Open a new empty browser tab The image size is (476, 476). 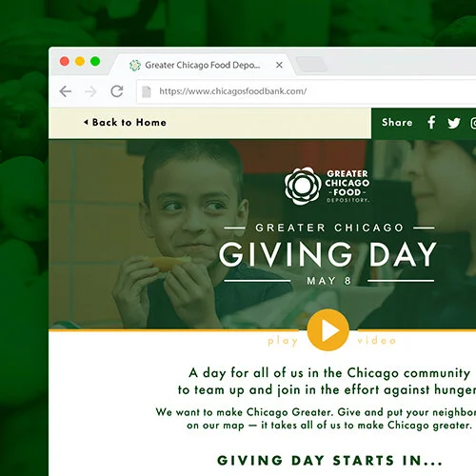(x=311, y=65)
